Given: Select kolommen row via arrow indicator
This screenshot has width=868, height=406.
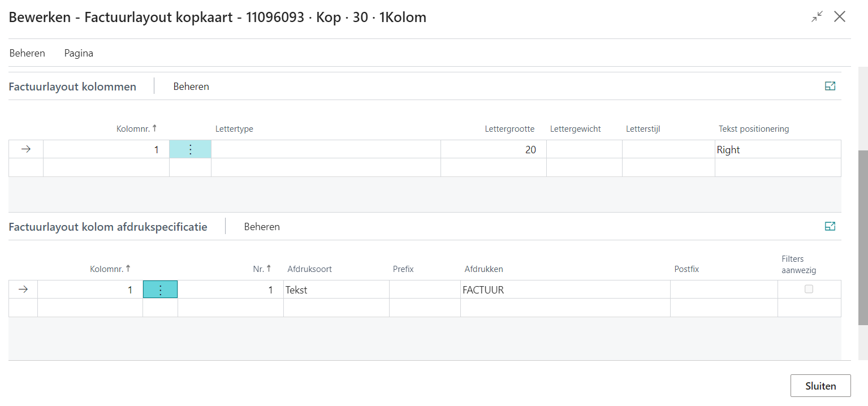Looking at the screenshot, I should (26, 150).
